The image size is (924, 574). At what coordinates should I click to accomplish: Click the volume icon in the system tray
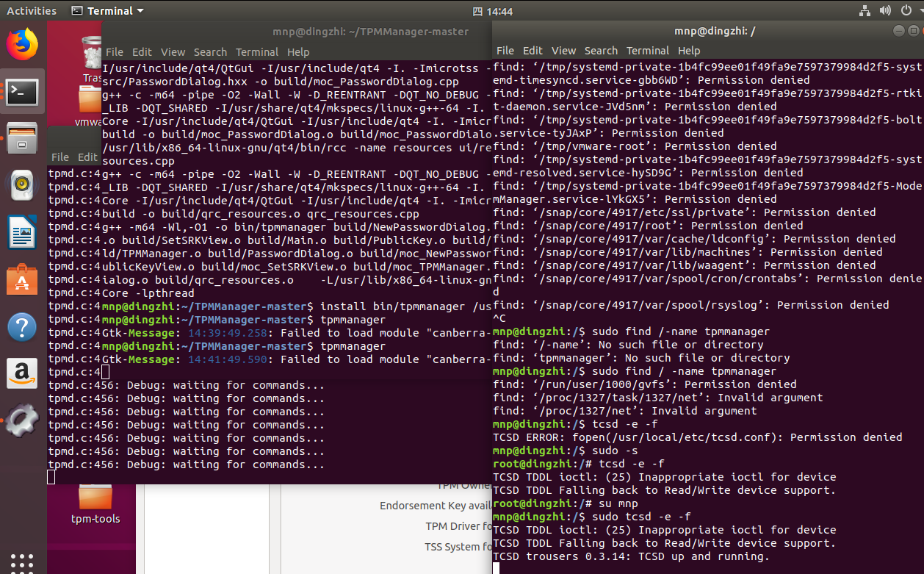click(x=885, y=10)
